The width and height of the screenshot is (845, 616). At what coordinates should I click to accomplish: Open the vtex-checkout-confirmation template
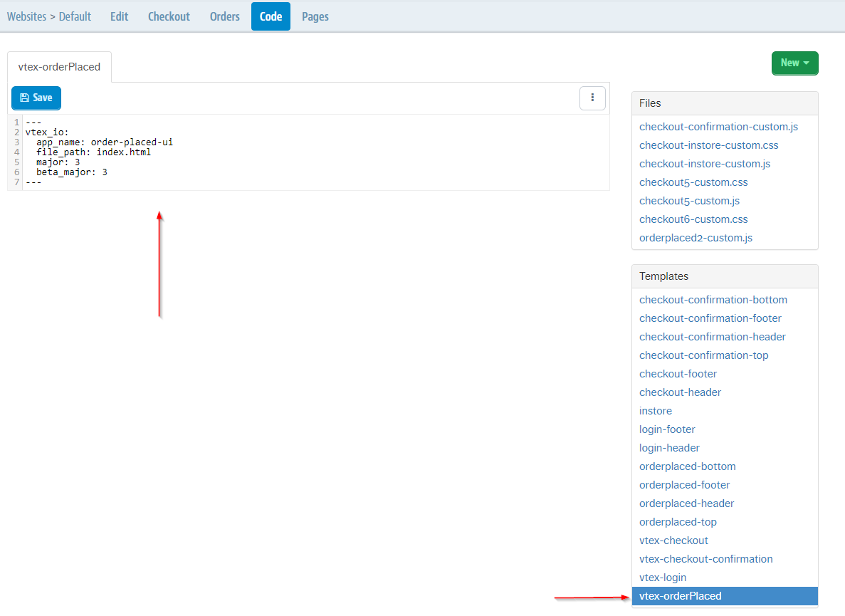(x=705, y=559)
